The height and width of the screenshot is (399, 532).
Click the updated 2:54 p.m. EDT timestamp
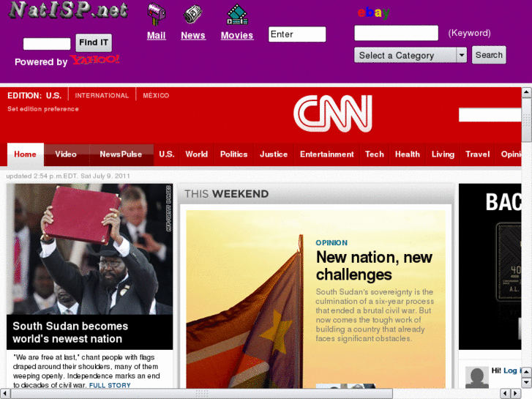coord(68,176)
